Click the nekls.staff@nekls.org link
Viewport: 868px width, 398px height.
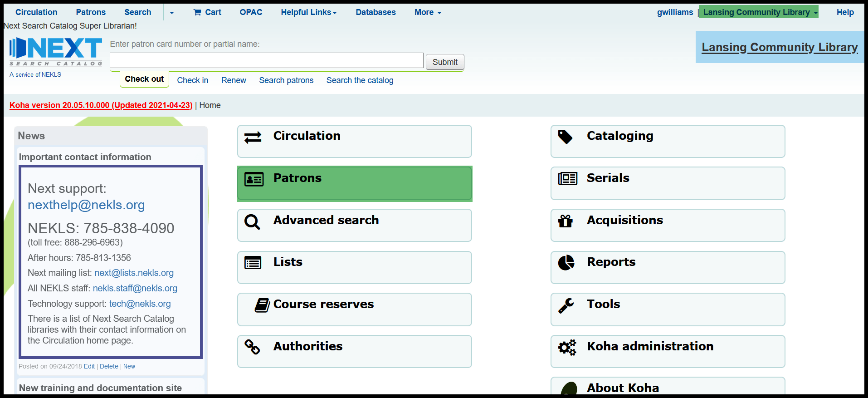135,288
